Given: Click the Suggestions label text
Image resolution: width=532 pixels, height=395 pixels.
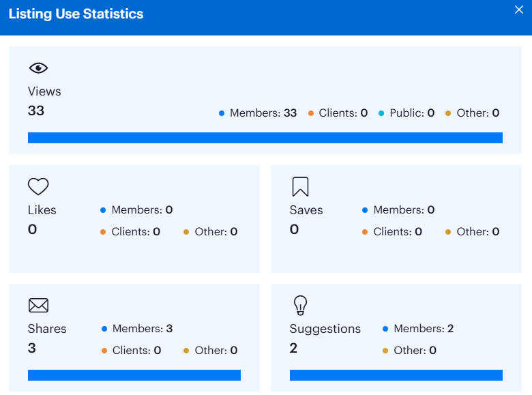Looking at the screenshot, I should (x=325, y=329).
